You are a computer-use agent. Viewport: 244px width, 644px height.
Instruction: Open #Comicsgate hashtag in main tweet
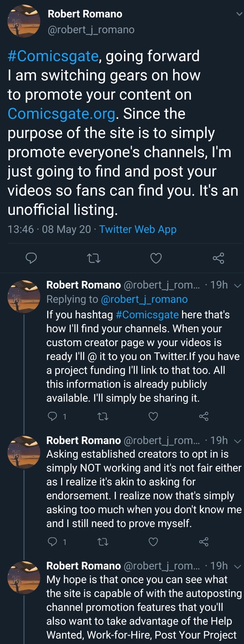click(53, 56)
